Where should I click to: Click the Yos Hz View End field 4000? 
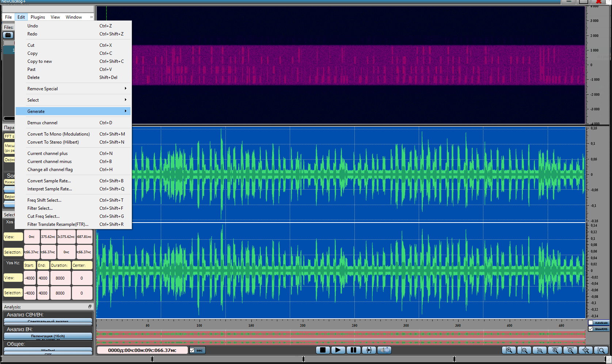click(43, 278)
